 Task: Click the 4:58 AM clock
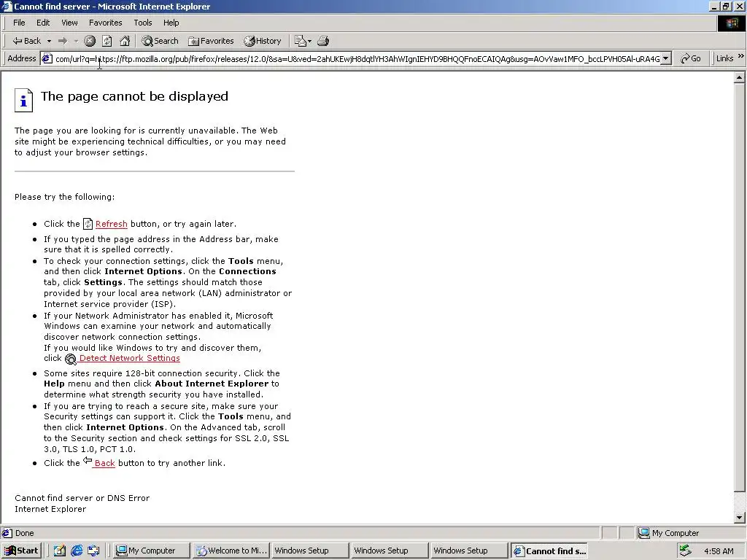pyautogui.click(x=719, y=551)
